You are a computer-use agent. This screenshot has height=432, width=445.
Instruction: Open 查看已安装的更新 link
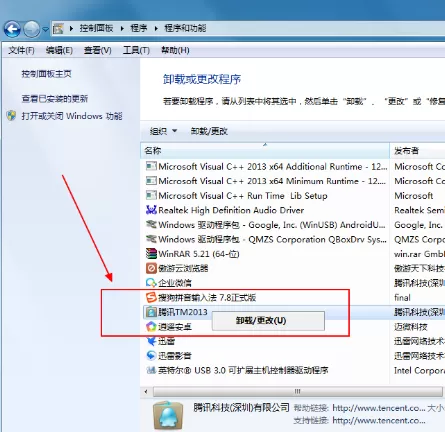pyautogui.click(x=55, y=99)
